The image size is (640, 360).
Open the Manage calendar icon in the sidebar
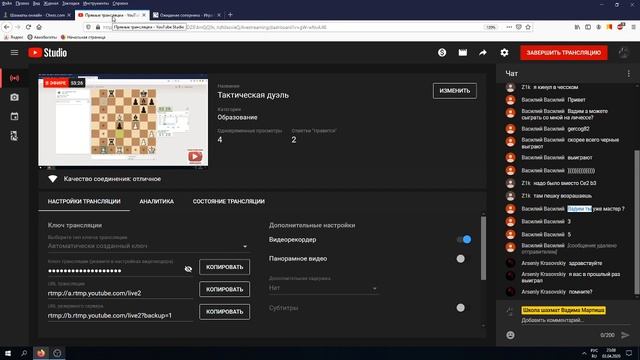click(x=14, y=116)
